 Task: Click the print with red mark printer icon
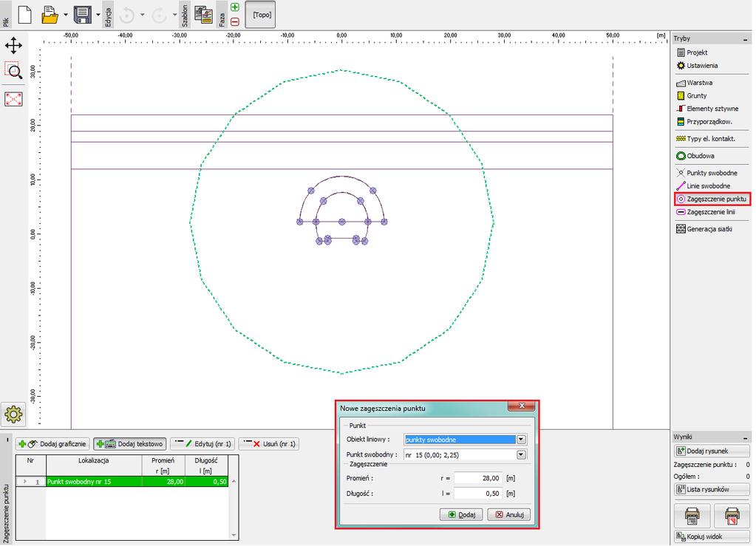coord(732,516)
